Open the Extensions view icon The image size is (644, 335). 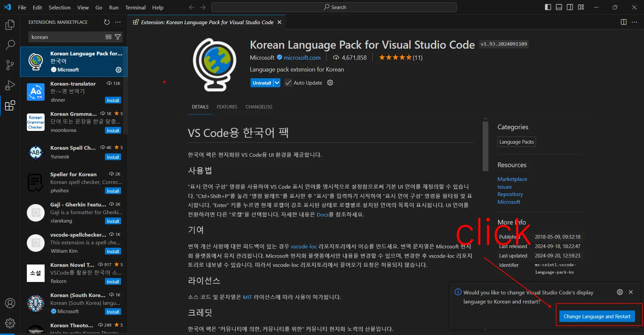click(x=10, y=106)
